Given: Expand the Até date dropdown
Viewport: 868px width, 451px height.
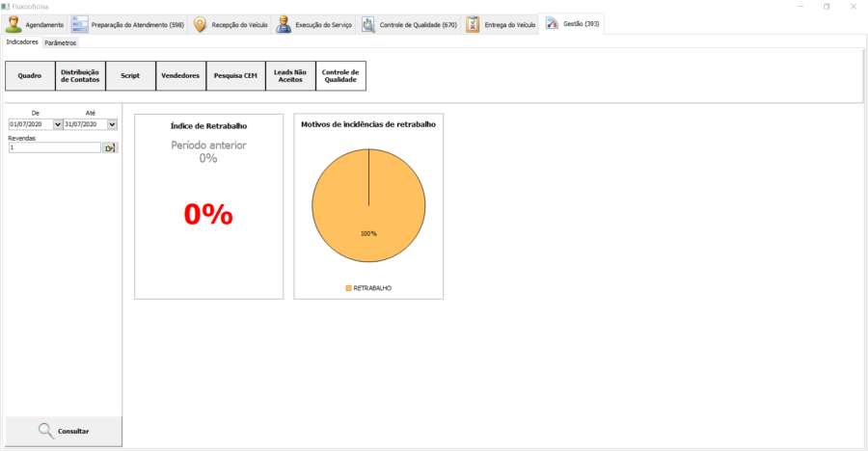Looking at the screenshot, I should pos(112,124).
